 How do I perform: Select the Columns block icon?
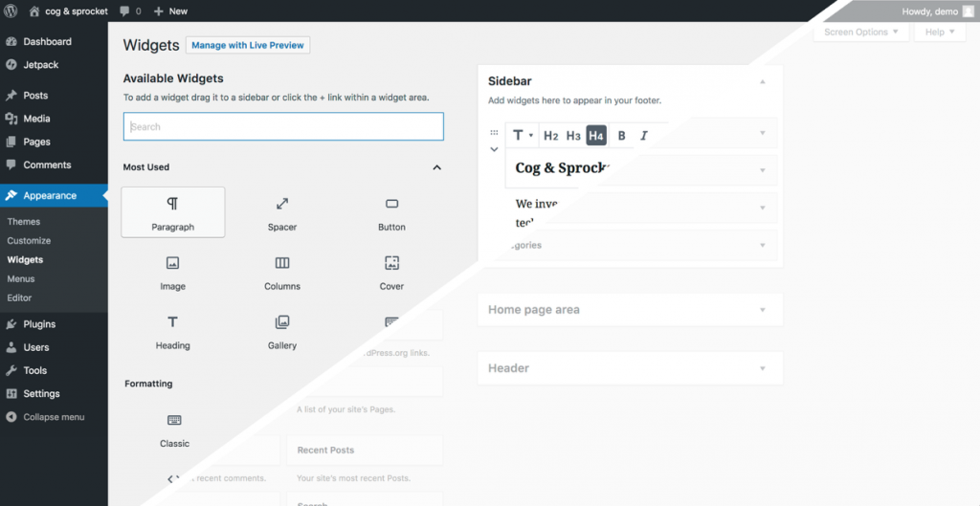(282, 263)
